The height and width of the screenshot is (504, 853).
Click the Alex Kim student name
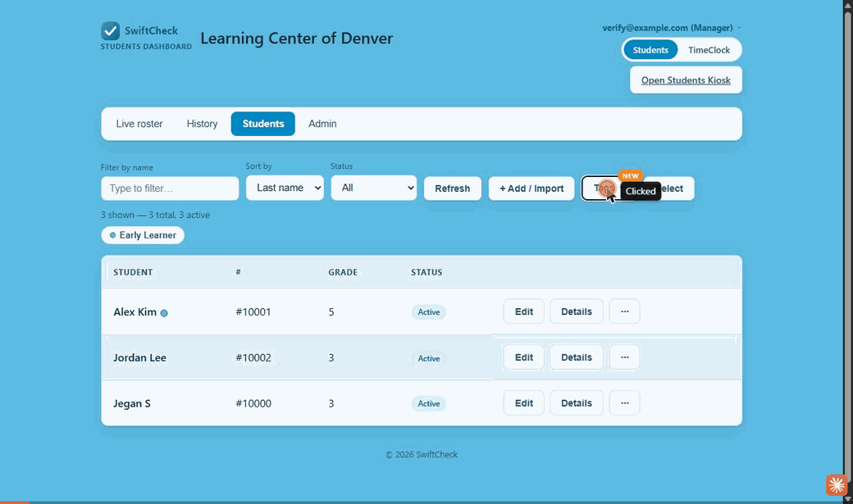click(135, 312)
